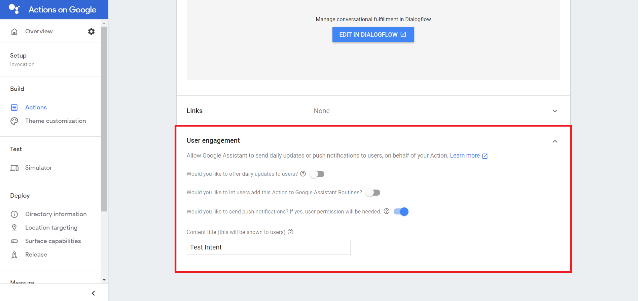Collapse the User engagement section chevron
The width and height of the screenshot is (644, 301).
point(555,141)
